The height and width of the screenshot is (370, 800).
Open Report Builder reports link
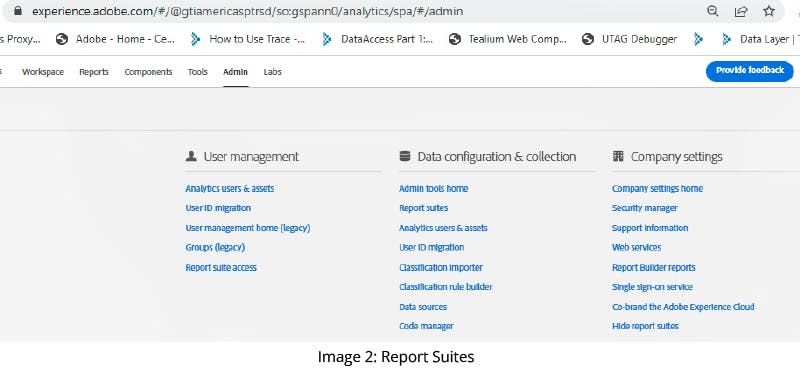coord(654,267)
